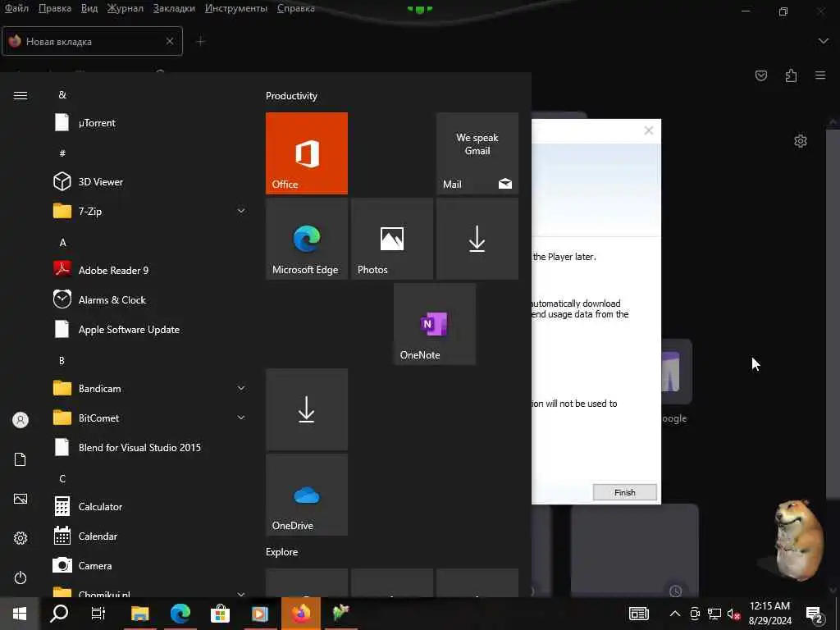Image resolution: width=840 pixels, height=630 pixels.
Task: Click Explore group heading
Action: 282,552
